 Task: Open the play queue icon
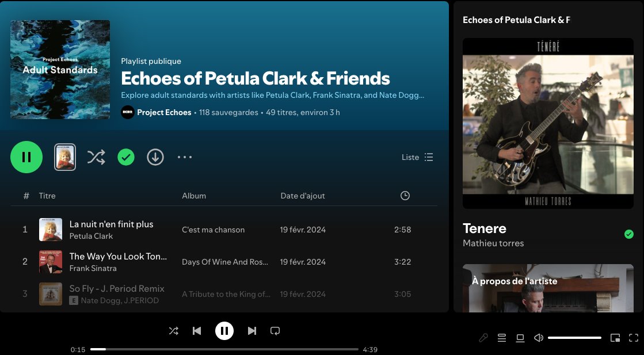(501, 338)
